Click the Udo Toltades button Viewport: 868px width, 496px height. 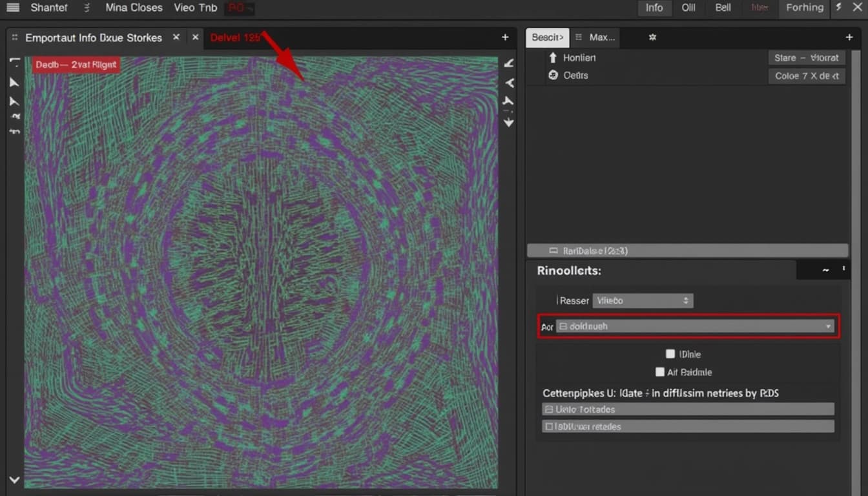coord(687,409)
